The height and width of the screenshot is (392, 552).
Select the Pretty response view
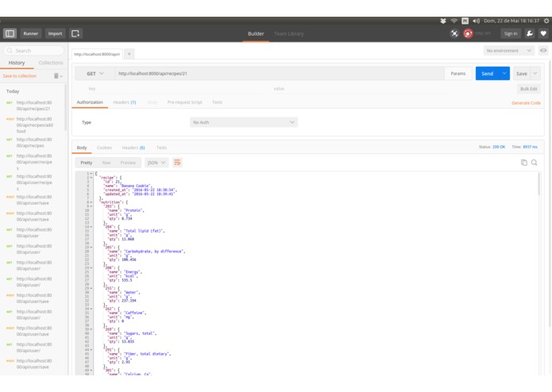tap(87, 163)
